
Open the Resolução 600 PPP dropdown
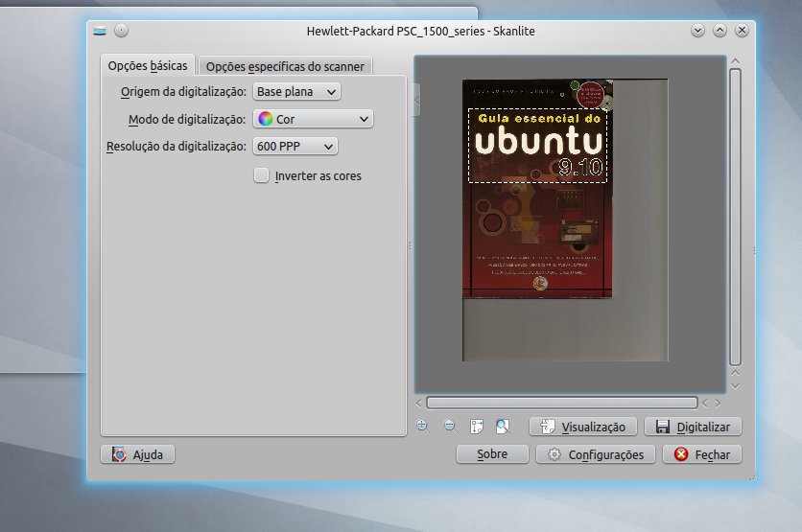click(x=295, y=146)
